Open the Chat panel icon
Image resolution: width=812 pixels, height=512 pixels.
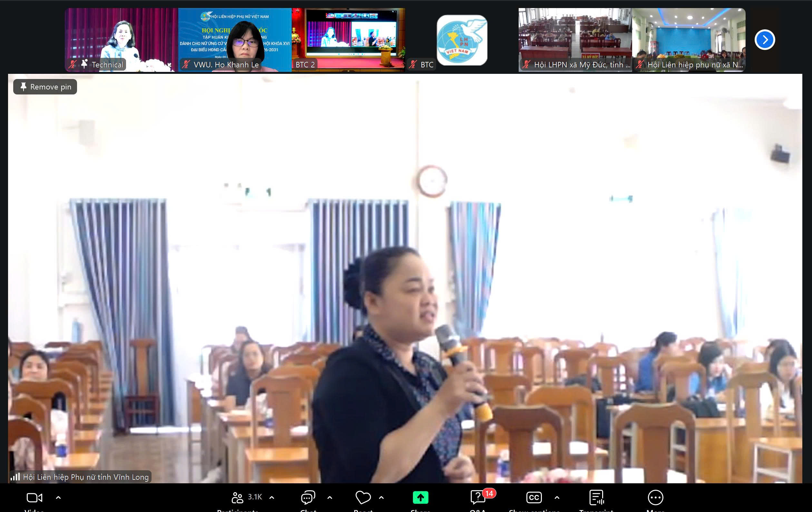point(308,497)
